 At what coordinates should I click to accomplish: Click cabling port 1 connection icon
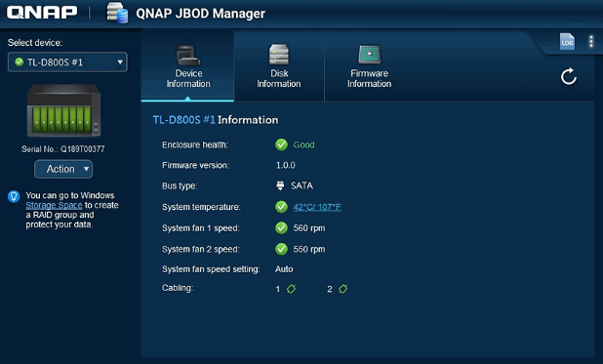click(x=291, y=289)
